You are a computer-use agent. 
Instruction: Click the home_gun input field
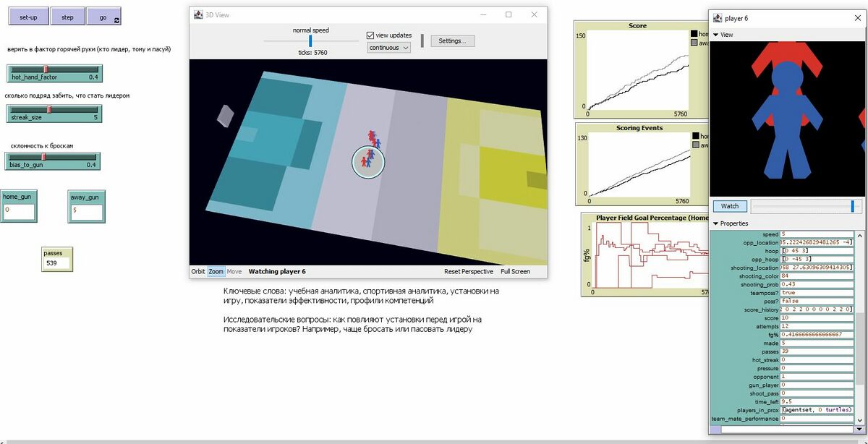pyautogui.click(x=18, y=211)
